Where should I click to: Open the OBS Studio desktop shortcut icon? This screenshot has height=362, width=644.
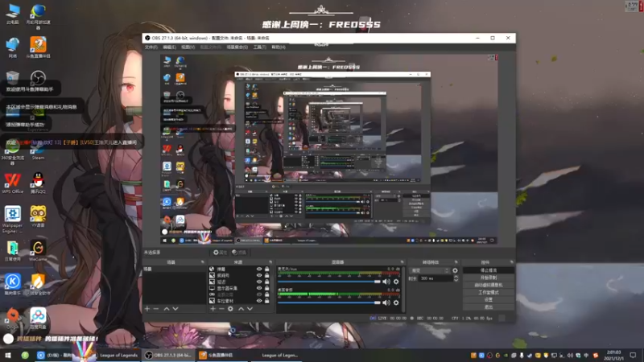tap(38, 78)
